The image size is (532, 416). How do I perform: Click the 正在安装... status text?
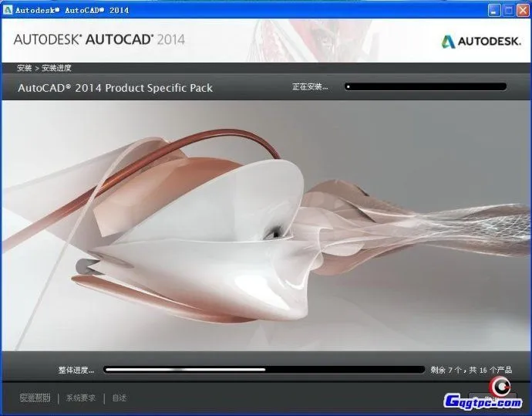310,87
